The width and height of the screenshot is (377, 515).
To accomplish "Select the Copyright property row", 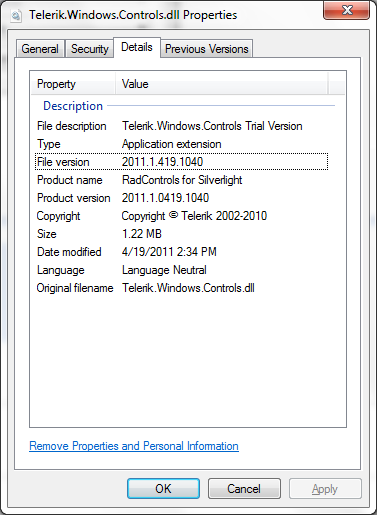I will pyautogui.click(x=182, y=216).
